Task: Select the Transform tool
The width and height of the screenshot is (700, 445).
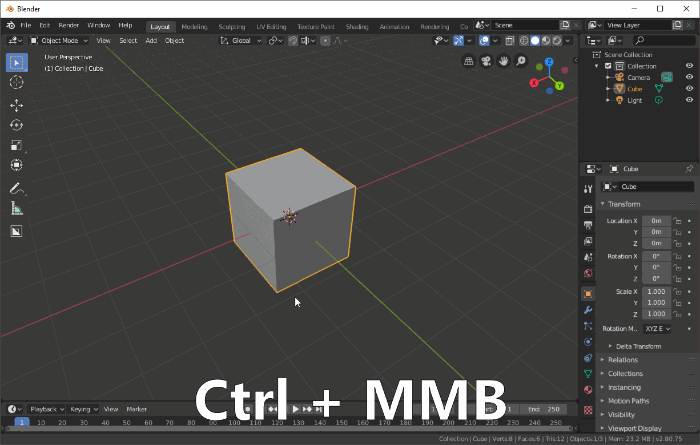Action: tap(17, 165)
